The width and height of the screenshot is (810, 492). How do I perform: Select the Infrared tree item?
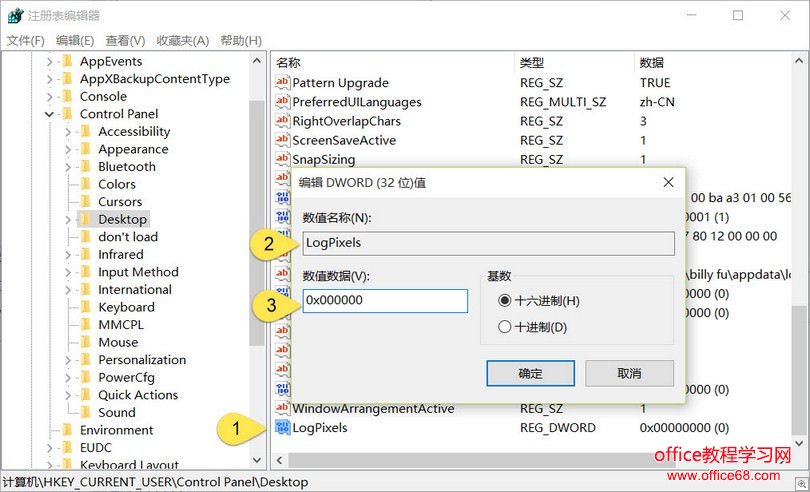coord(121,255)
